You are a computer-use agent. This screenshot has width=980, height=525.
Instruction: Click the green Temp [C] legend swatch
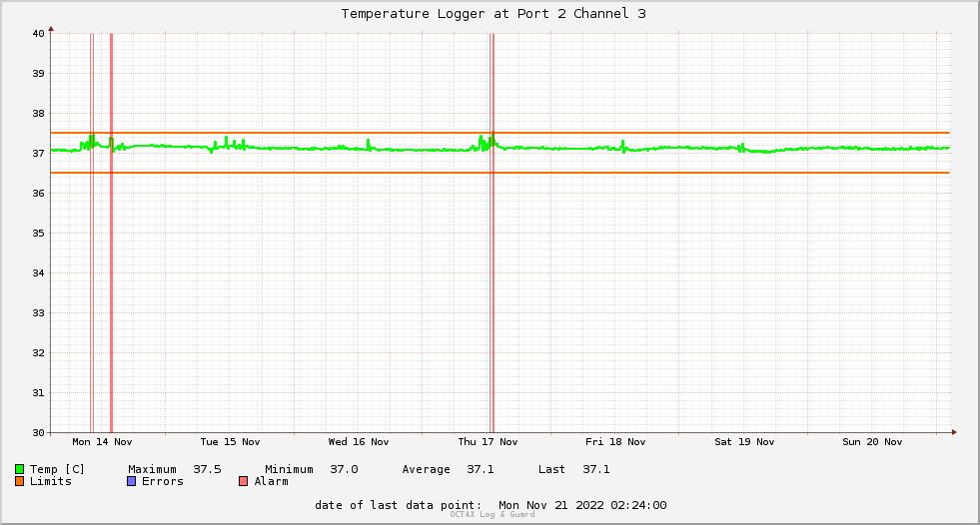tap(19, 469)
